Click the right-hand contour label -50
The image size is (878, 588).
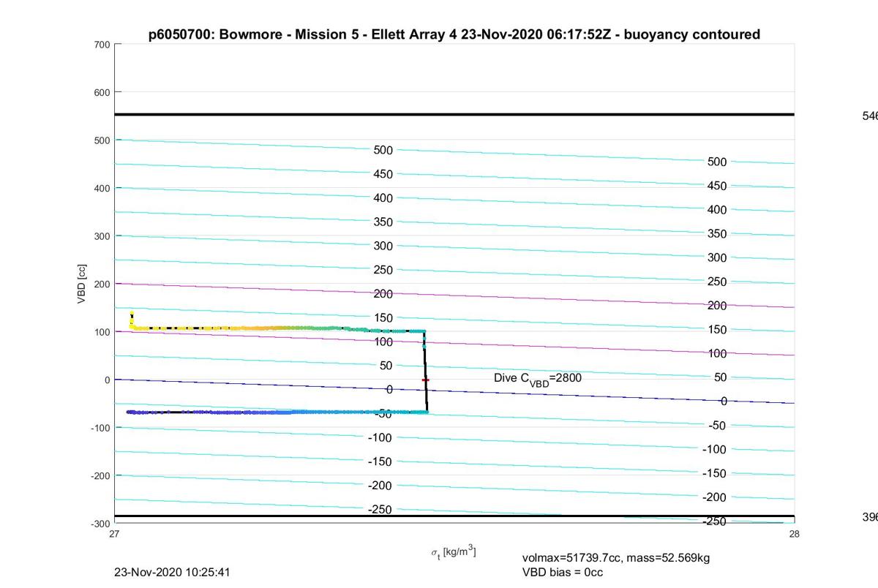(x=717, y=426)
